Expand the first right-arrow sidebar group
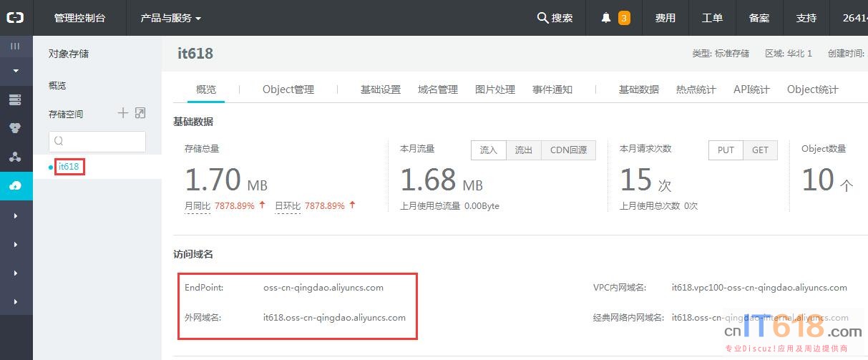868x360 pixels. point(15,215)
